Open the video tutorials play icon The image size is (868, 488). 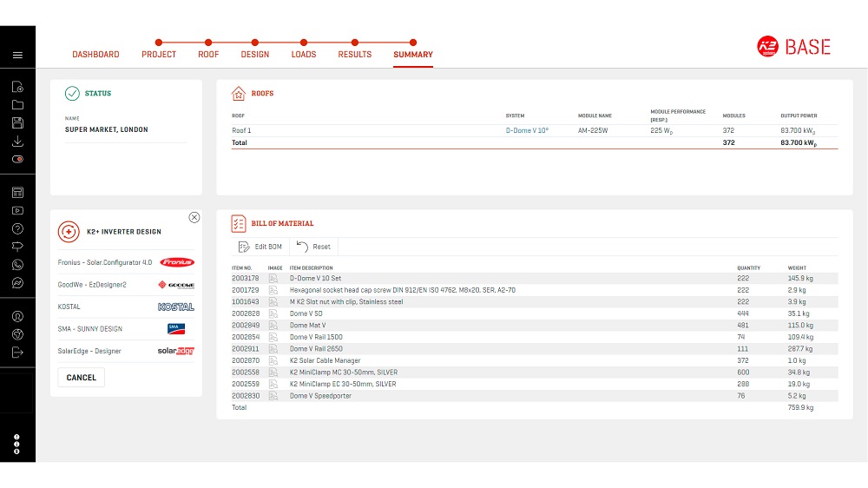[17, 210]
